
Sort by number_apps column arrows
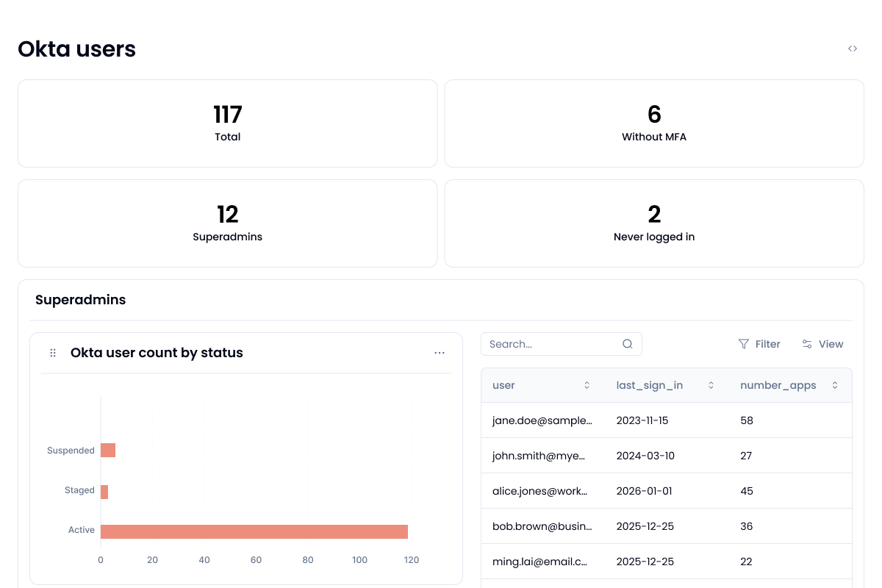pyautogui.click(x=835, y=385)
